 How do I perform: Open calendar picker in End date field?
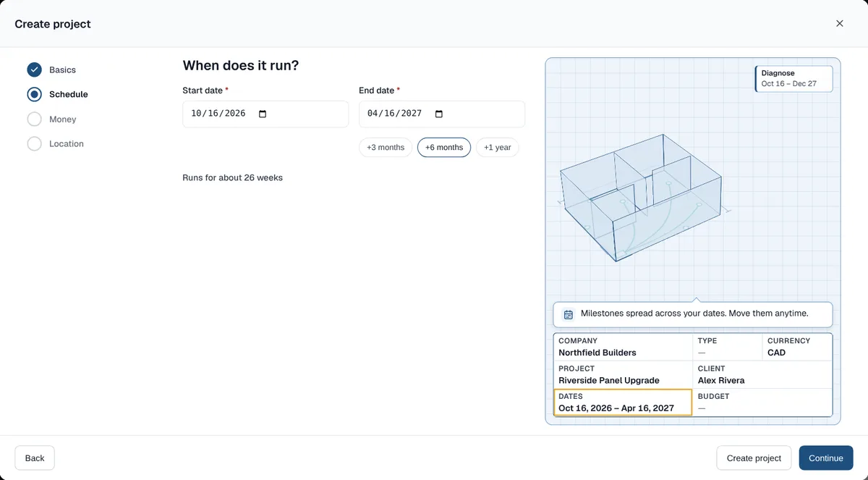439,114
